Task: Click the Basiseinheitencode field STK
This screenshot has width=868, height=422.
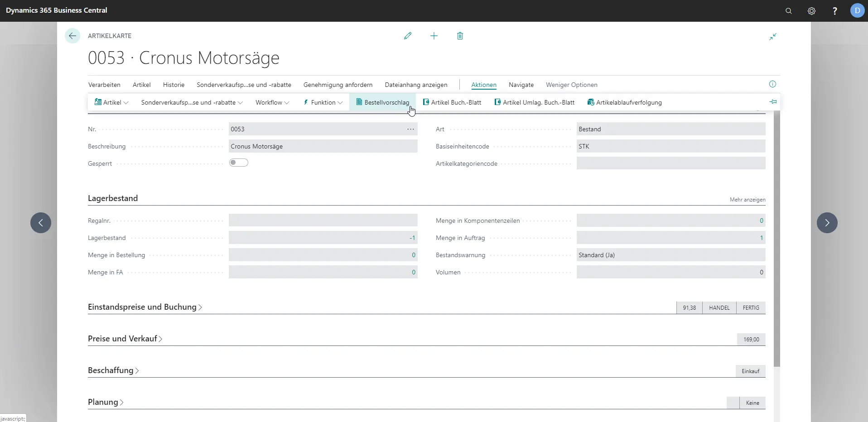Action: click(671, 146)
